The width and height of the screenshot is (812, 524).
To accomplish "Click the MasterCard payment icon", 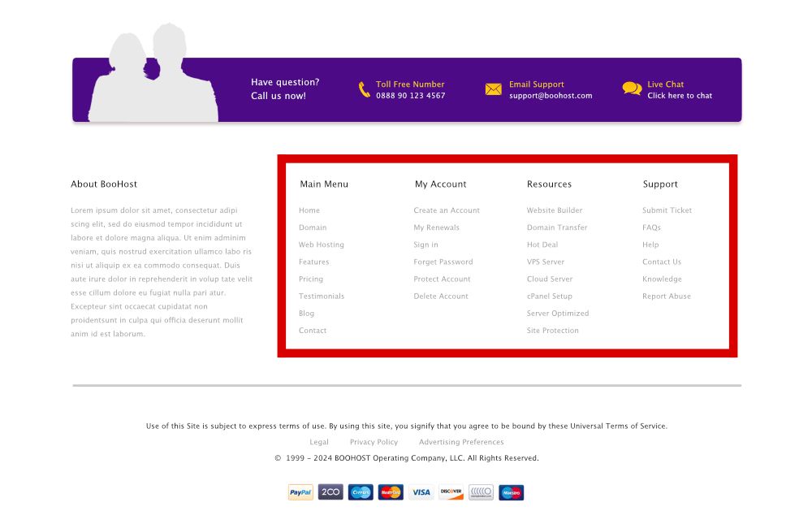I will 391,492.
